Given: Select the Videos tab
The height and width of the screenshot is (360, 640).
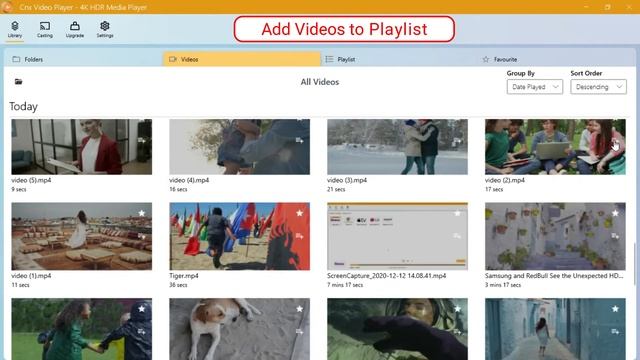Looking at the screenshot, I should (242, 59).
